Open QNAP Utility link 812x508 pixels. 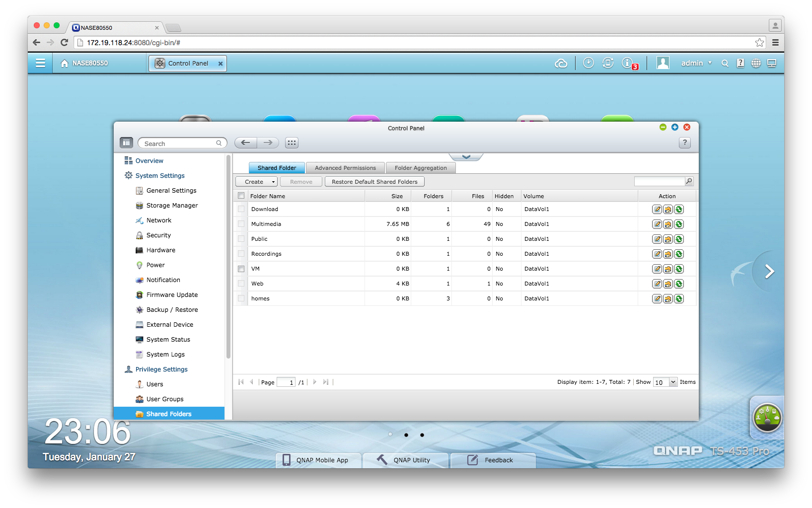click(x=406, y=460)
